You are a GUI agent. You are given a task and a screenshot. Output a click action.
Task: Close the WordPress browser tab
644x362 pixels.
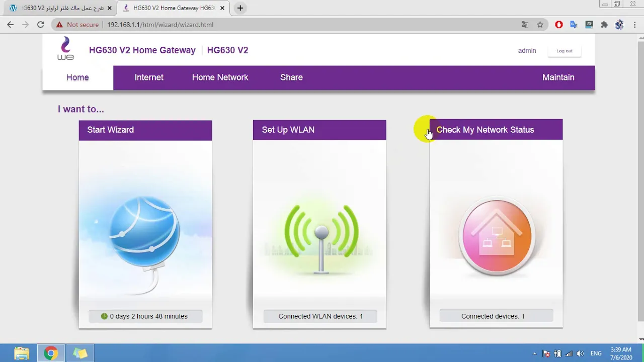click(x=109, y=8)
